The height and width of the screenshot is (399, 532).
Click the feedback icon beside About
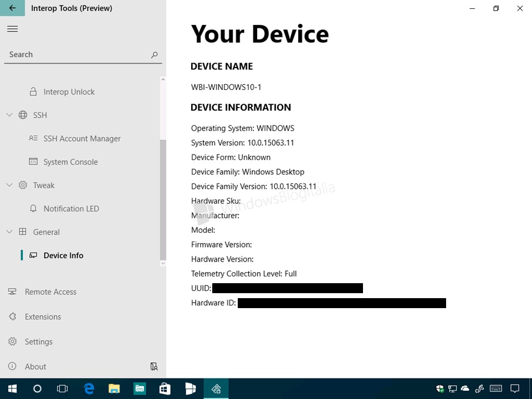[154, 366]
